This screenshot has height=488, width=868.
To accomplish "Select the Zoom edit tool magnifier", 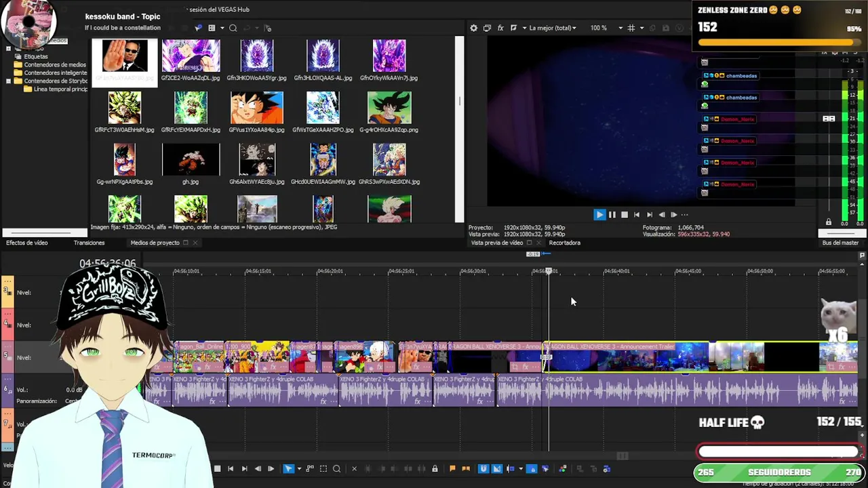I will pyautogui.click(x=336, y=468).
